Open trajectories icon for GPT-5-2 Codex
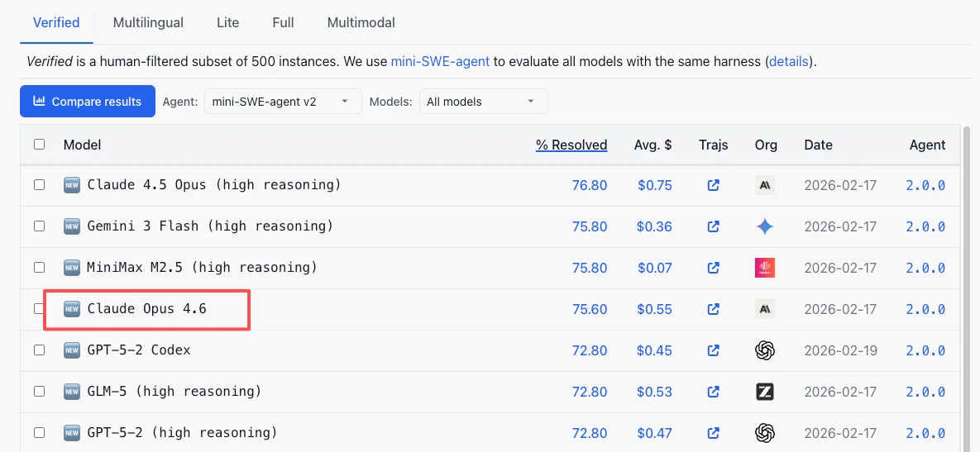 [x=713, y=350]
